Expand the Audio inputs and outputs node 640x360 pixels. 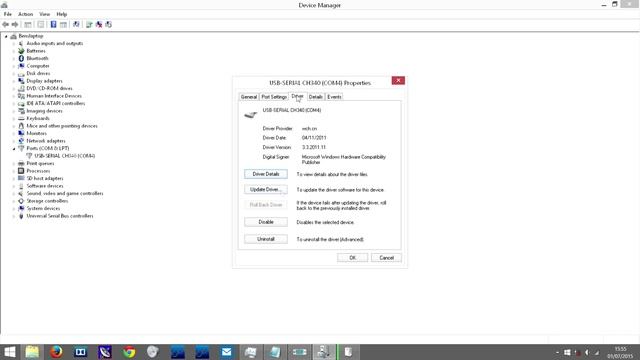coord(14,44)
